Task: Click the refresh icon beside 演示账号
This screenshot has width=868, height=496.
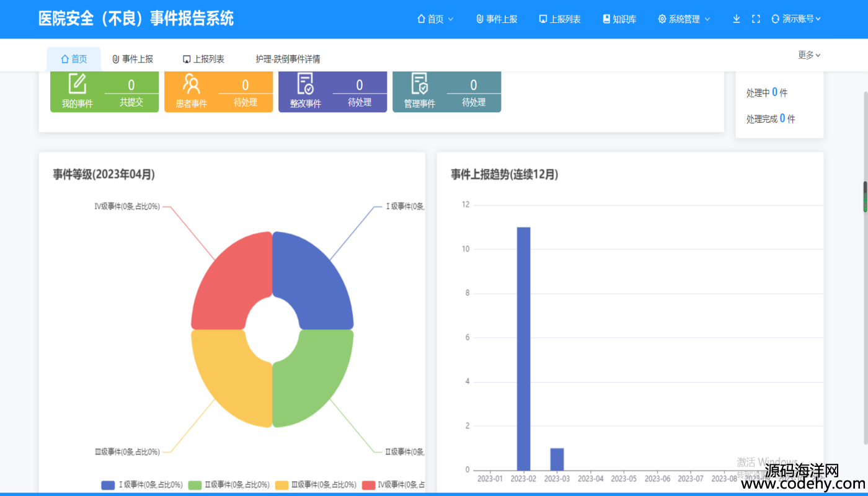Action: [775, 19]
